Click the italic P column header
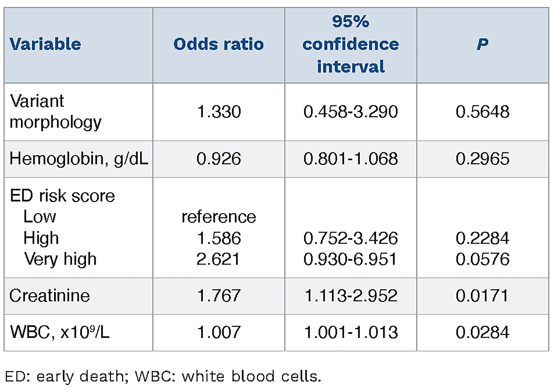Screen dimensions: 554x392 [482, 44]
